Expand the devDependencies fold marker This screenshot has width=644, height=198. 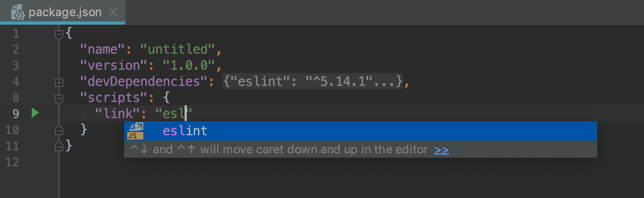[x=59, y=82]
